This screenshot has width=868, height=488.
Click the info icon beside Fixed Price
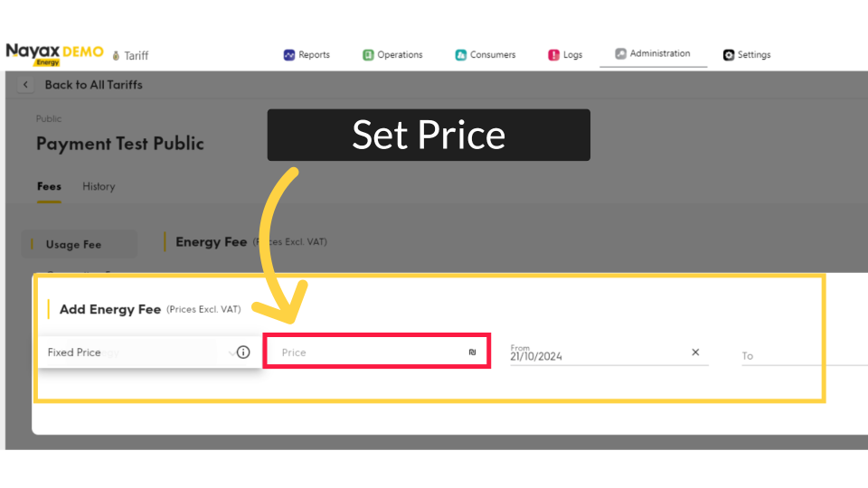click(x=243, y=352)
